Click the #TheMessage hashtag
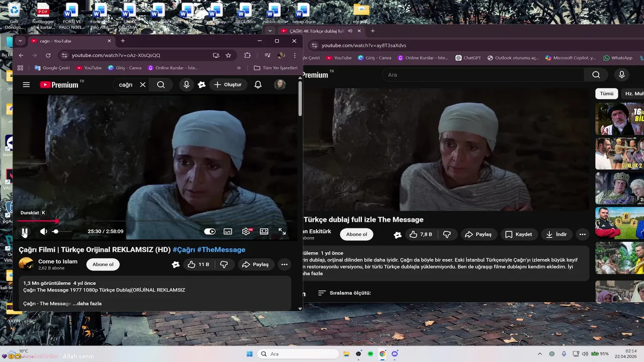 (221, 249)
